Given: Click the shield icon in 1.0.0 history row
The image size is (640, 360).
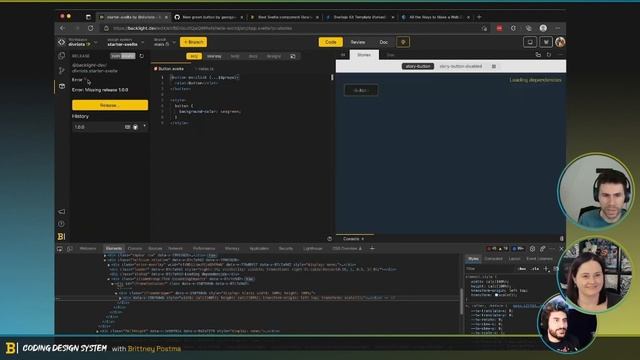Looking at the screenshot, I should pos(135,127).
